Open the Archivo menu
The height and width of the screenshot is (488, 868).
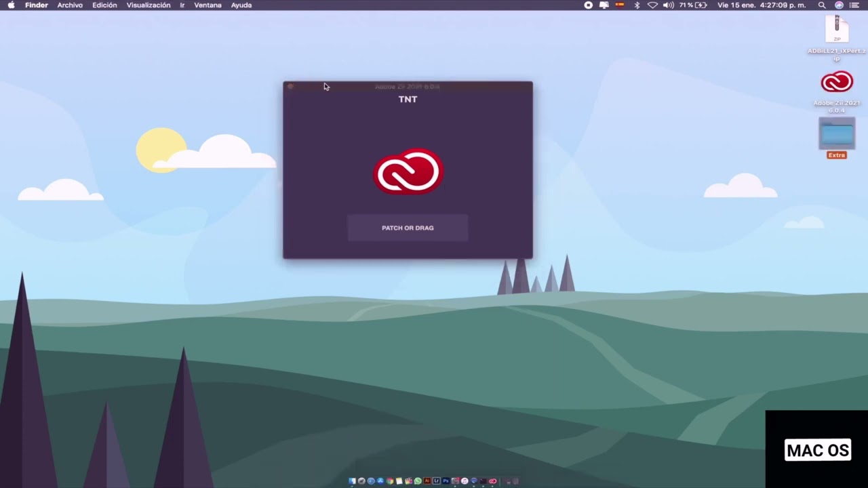tap(70, 5)
